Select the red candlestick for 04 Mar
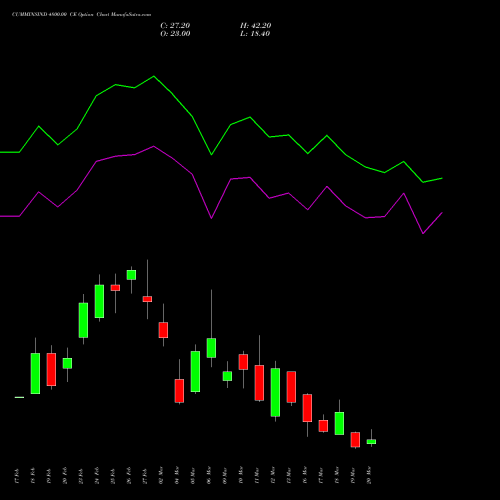 click(x=179, y=391)
